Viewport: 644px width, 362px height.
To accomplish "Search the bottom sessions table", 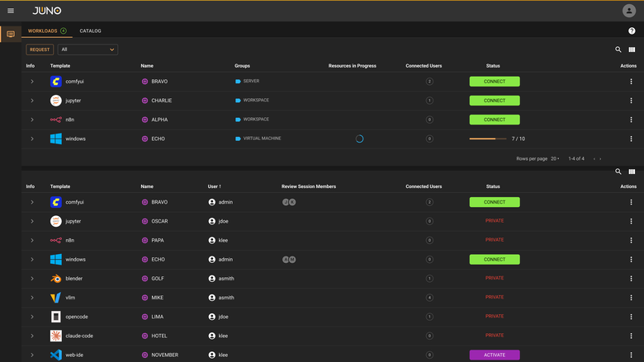I will 618,172.
